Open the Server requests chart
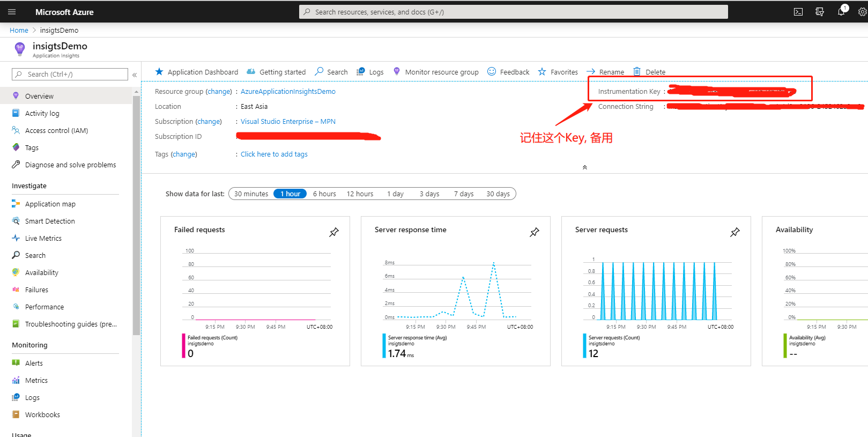Viewport: 868px width, 437px height. click(656, 291)
